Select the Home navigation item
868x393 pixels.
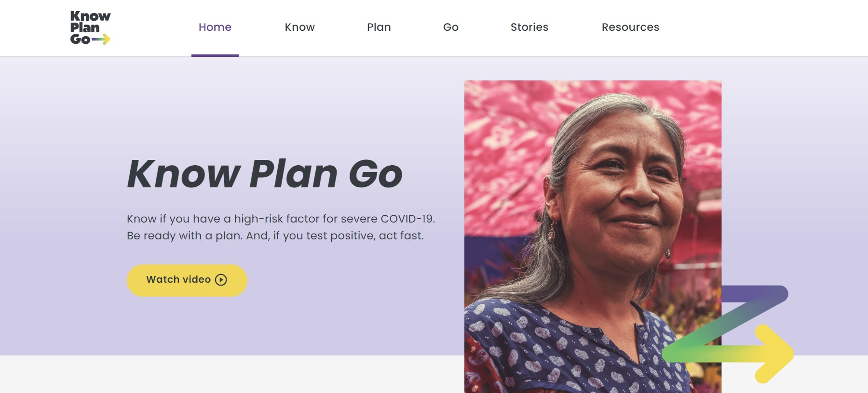(215, 27)
